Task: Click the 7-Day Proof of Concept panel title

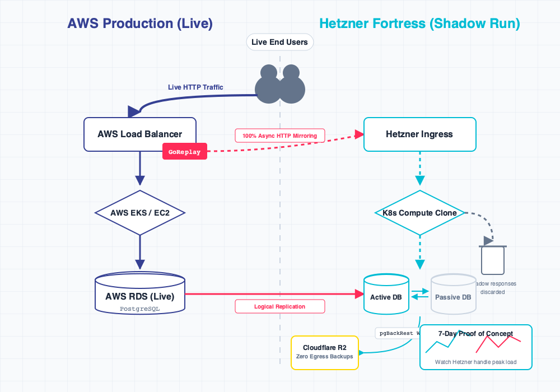Action: [x=475, y=334]
